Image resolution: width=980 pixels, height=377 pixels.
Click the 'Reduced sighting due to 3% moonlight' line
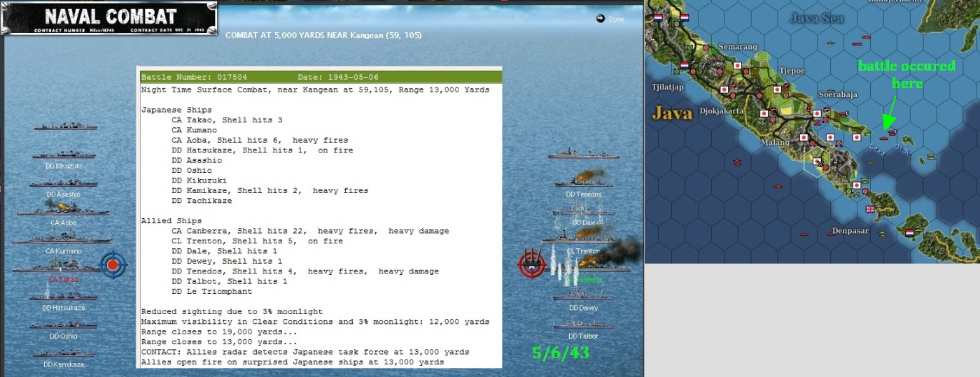(232, 311)
